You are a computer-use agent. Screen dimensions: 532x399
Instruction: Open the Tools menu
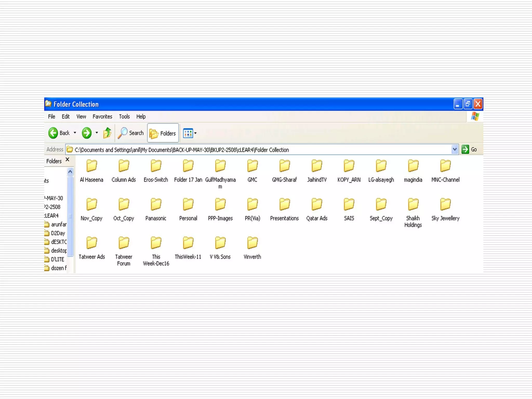pos(124,117)
